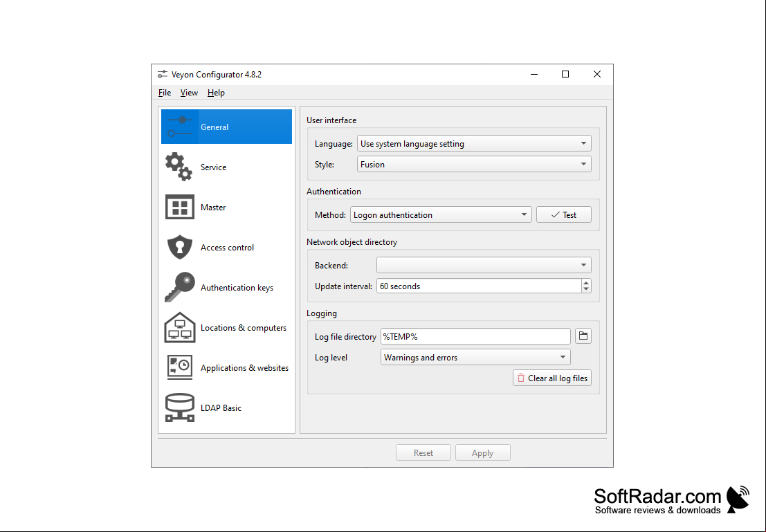Select the Service label in sidebar
The width and height of the screenshot is (766, 532).
click(x=214, y=167)
